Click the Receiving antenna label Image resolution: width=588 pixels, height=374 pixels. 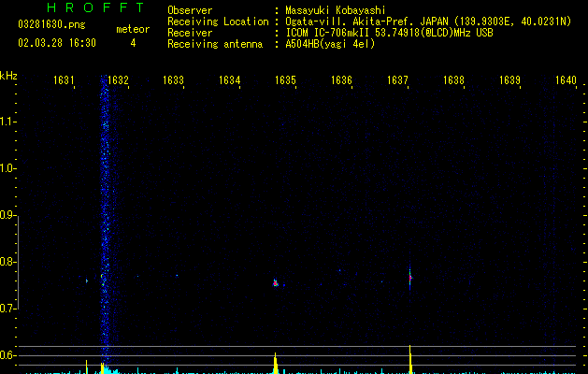215,44
